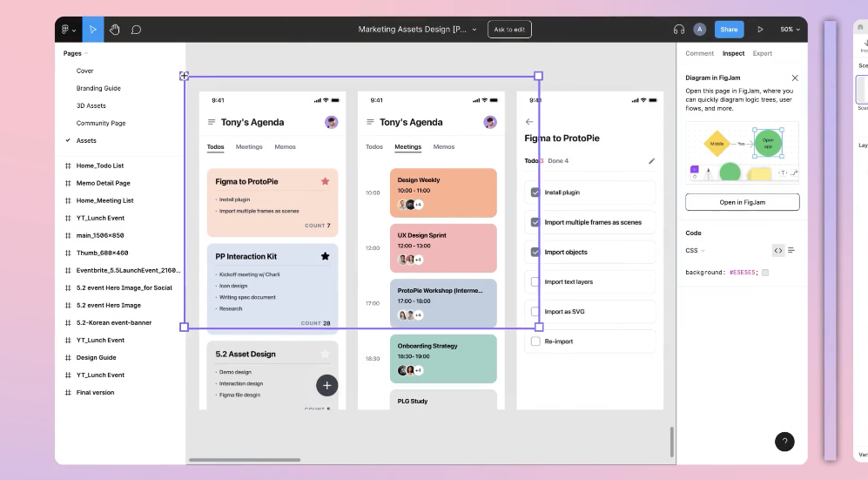Close the Diagram in FigJam card
This screenshot has width=868, height=480.
pos(795,78)
